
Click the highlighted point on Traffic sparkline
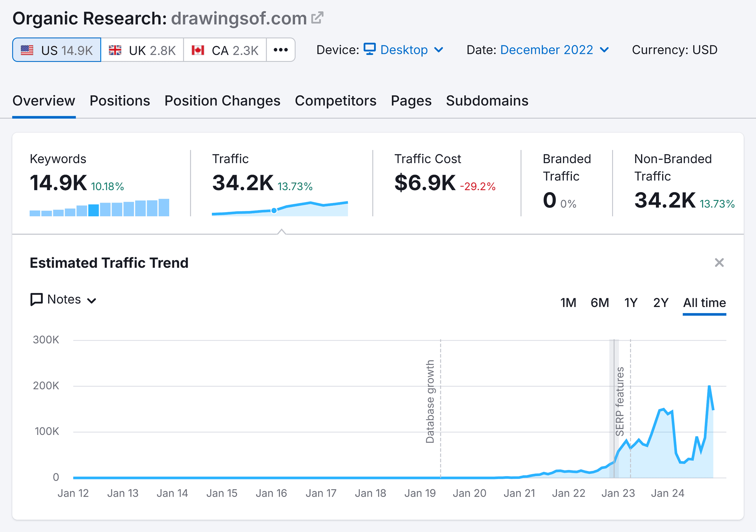274,211
